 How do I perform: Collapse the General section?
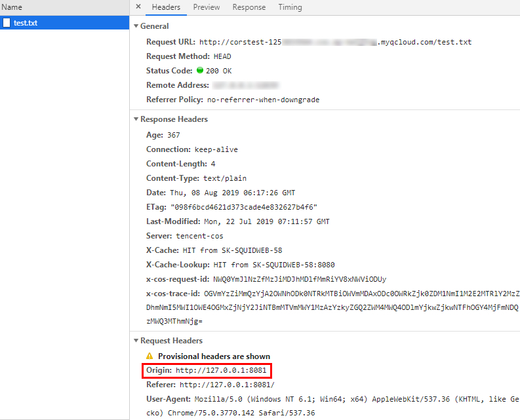pos(136,26)
